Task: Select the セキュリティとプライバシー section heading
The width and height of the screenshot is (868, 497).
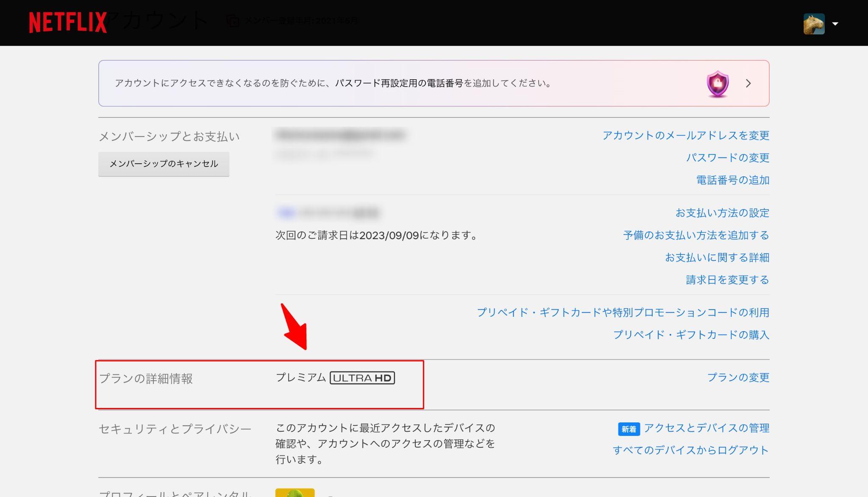Action: pos(175,429)
